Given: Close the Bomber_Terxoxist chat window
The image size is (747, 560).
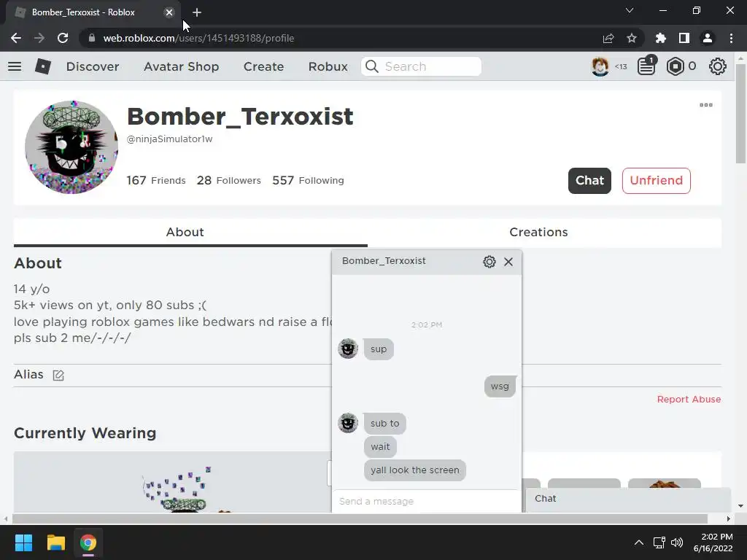Looking at the screenshot, I should [x=508, y=262].
